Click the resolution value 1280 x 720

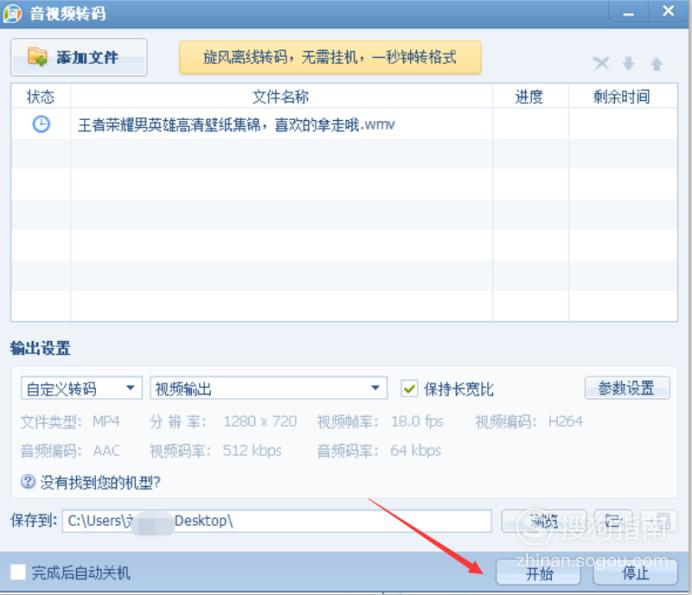260,422
